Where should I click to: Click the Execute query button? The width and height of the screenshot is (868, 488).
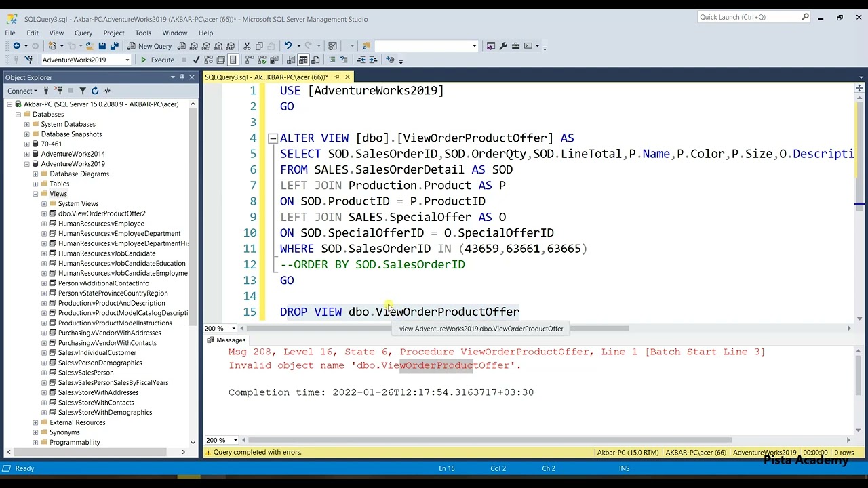(x=158, y=60)
